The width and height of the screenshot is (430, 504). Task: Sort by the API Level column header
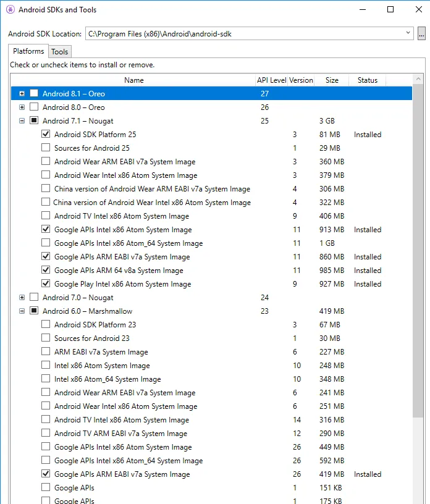271,80
